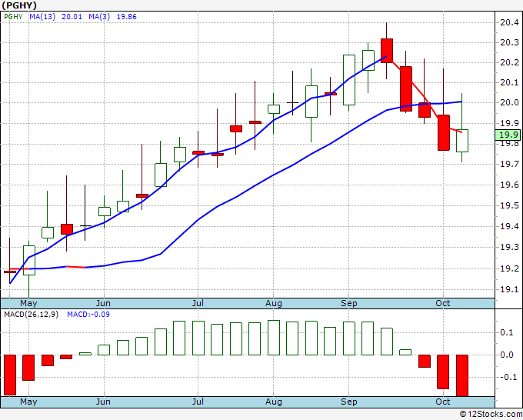Viewport: 523px width, 420px height.
Task: Click the 19.5 price axis label
Action: 509,206
